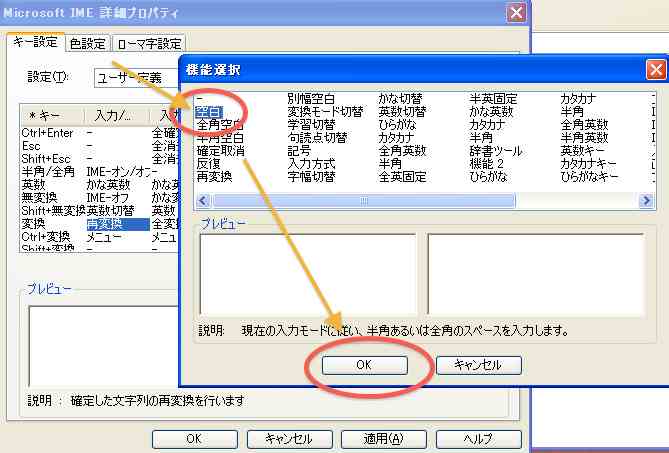Open help with the ヘルプ button
The height and width of the screenshot is (453, 669).
[x=479, y=439]
